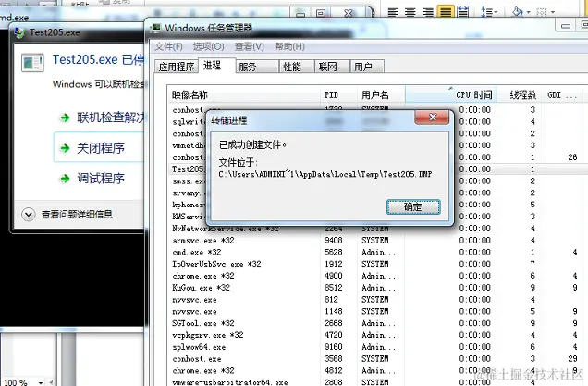This screenshot has height=386, width=588.
Task: Click the align right icon in Word ribbon
Action: point(428,12)
